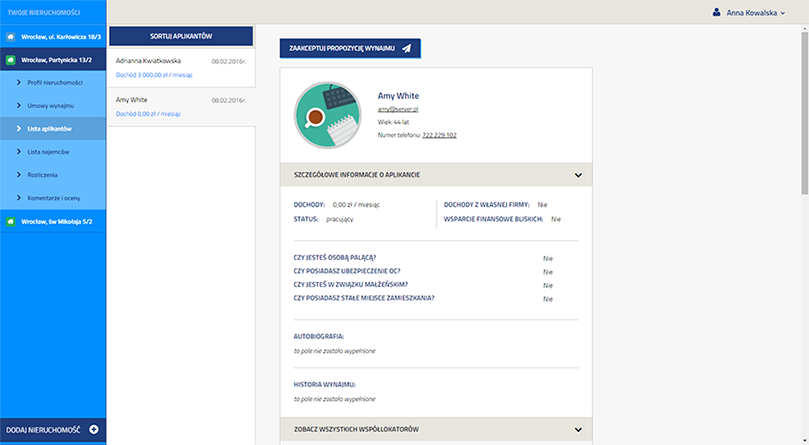Click Amy White's round avatar image
Viewport: 809px width, 445px height.
327,115
